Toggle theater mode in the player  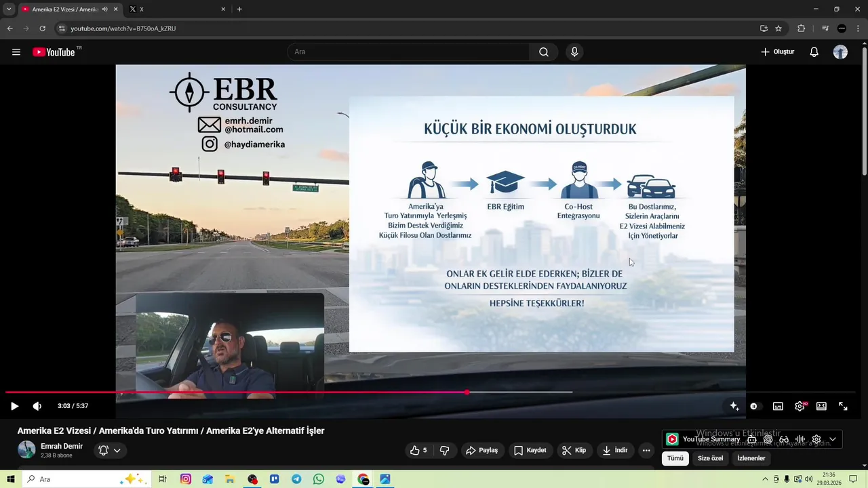pyautogui.click(x=821, y=406)
